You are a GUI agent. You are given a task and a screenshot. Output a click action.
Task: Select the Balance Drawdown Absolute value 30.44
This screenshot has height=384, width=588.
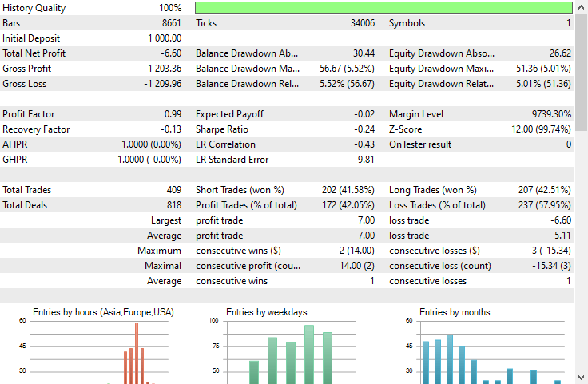coord(364,53)
